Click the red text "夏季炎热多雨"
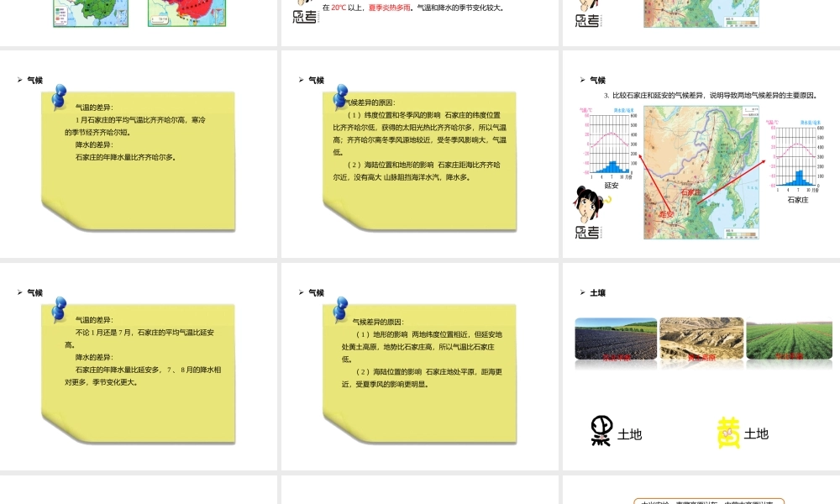 click(390, 8)
